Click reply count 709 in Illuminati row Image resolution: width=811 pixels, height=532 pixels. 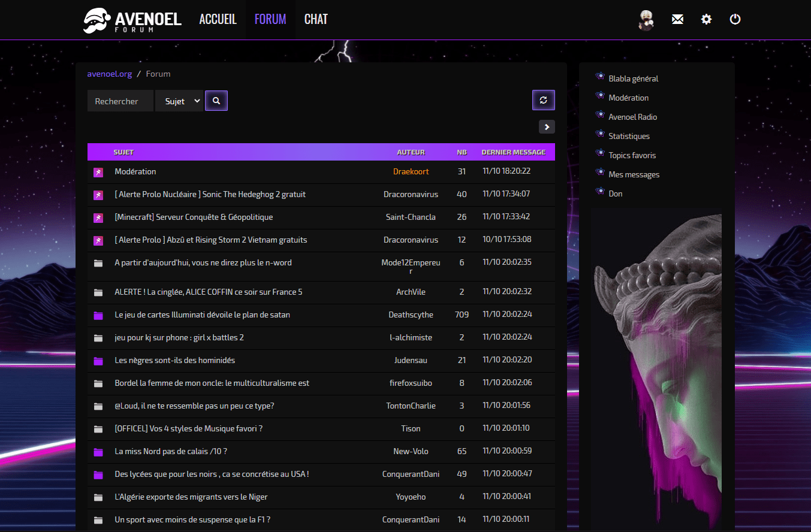click(x=462, y=315)
